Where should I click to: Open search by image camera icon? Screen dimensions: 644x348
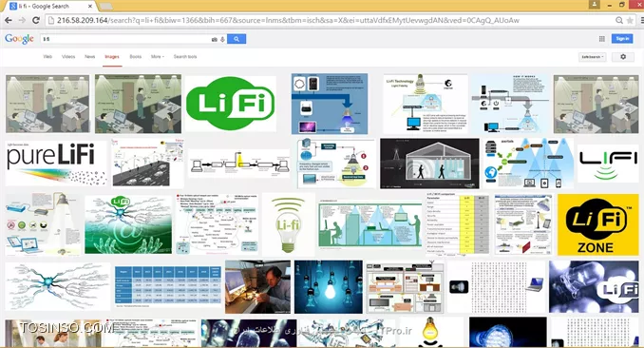(215, 40)
